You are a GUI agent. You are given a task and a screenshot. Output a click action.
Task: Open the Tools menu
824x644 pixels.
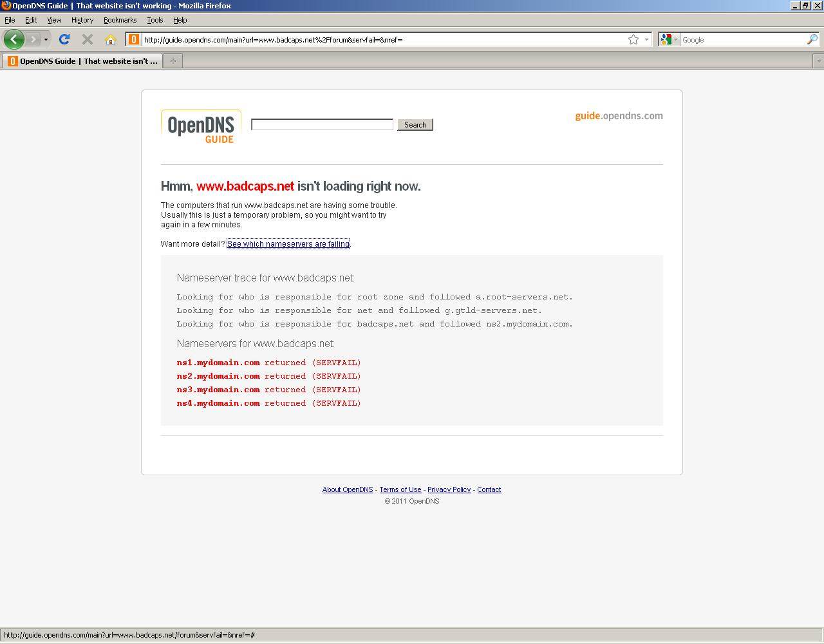pyautogui.click(x=155, y=20)
